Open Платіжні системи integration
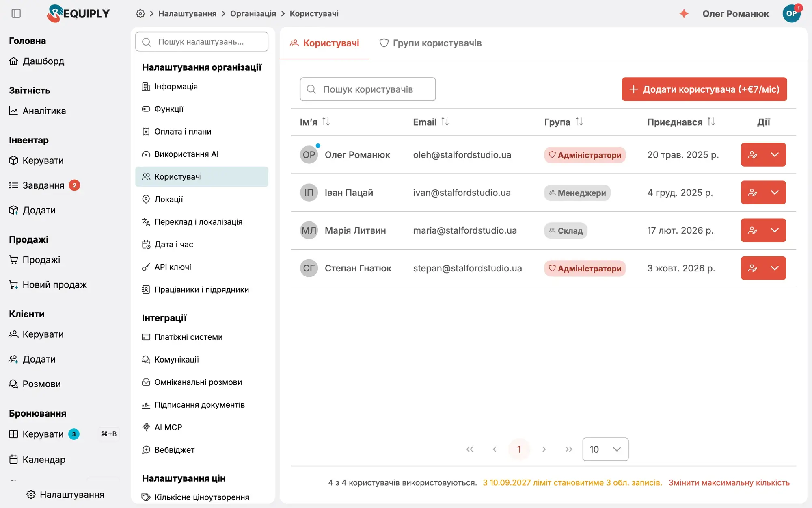Screen dimensions: 812x508 tap(202, 337)
